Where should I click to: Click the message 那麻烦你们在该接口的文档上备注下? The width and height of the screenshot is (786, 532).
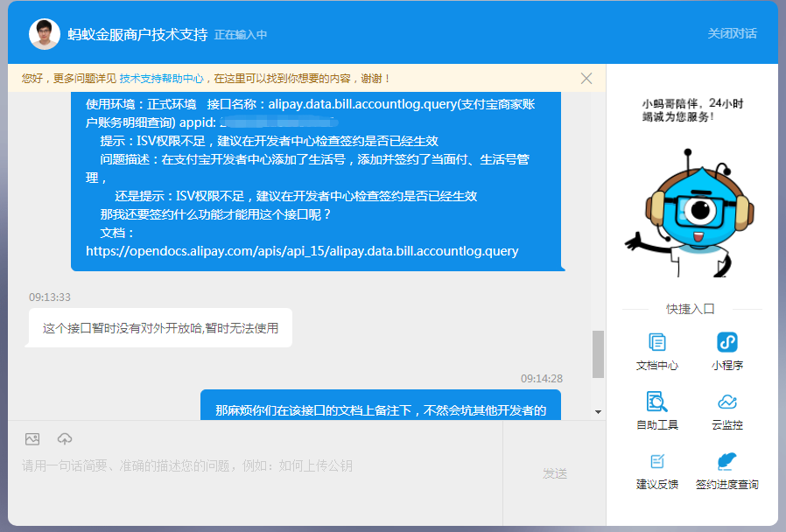tap(381, 405)
